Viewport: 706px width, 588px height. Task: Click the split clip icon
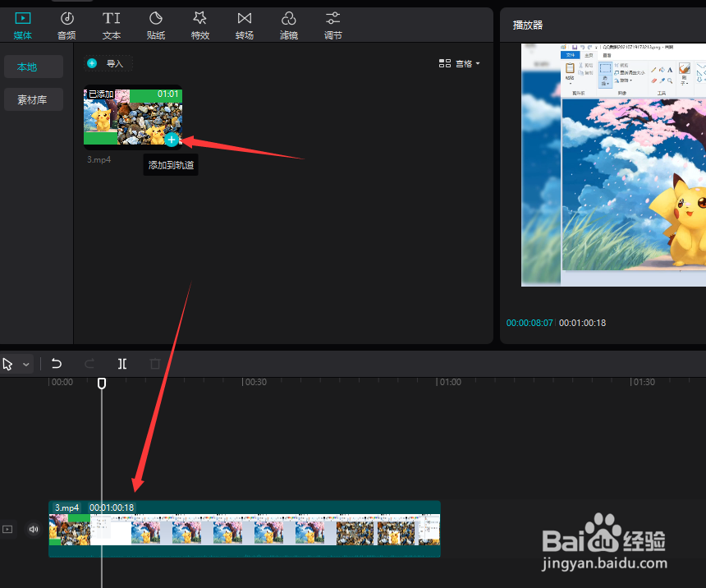tap(122, 364)
